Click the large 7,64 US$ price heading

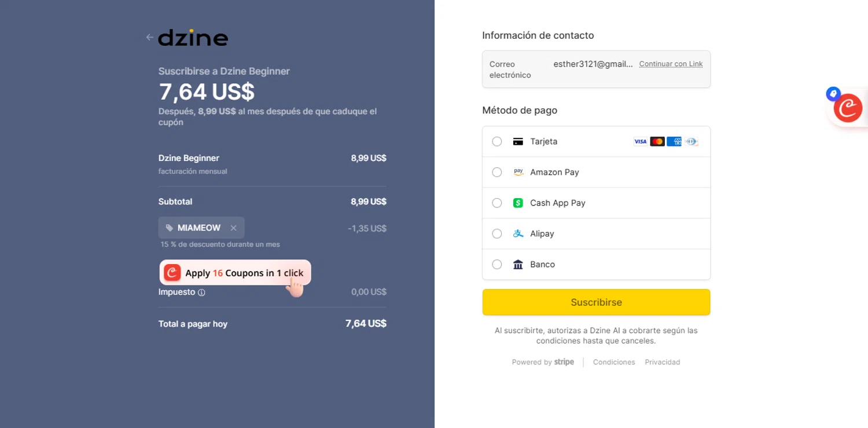click(207, 92)
